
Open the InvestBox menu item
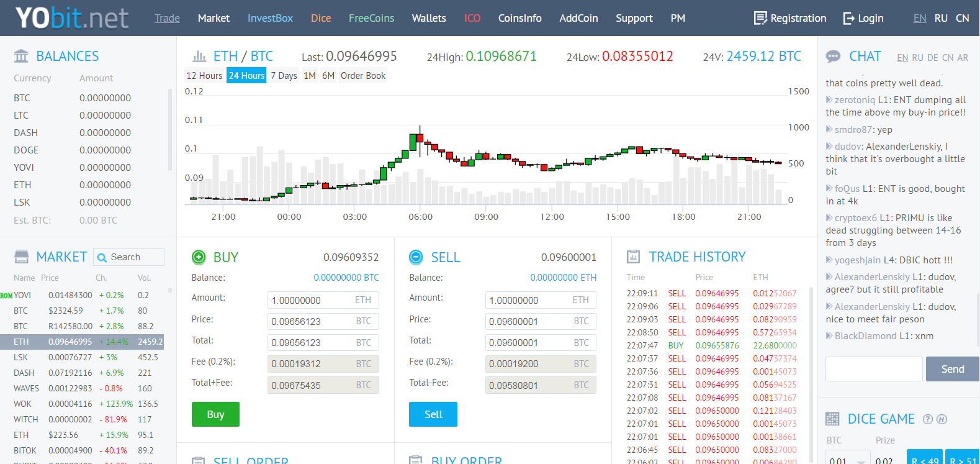pyautogui.click(x=270, y=18)
